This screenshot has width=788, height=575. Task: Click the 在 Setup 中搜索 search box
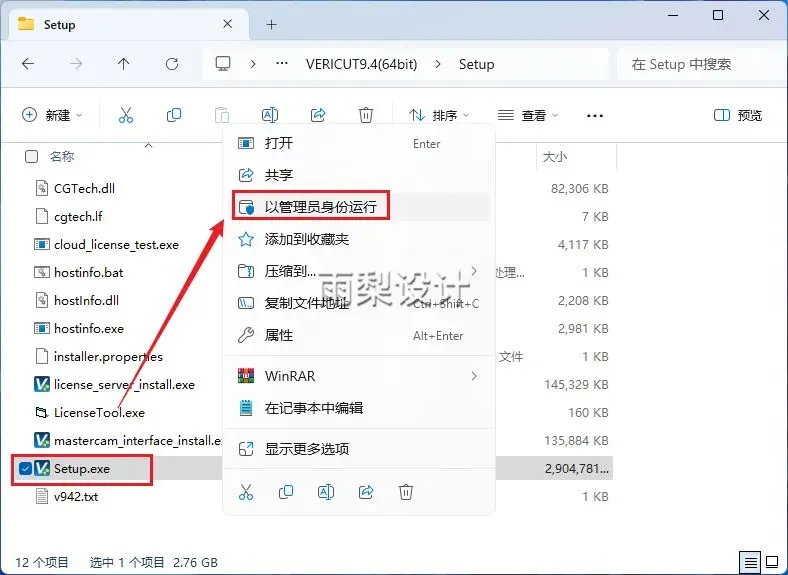700,64
